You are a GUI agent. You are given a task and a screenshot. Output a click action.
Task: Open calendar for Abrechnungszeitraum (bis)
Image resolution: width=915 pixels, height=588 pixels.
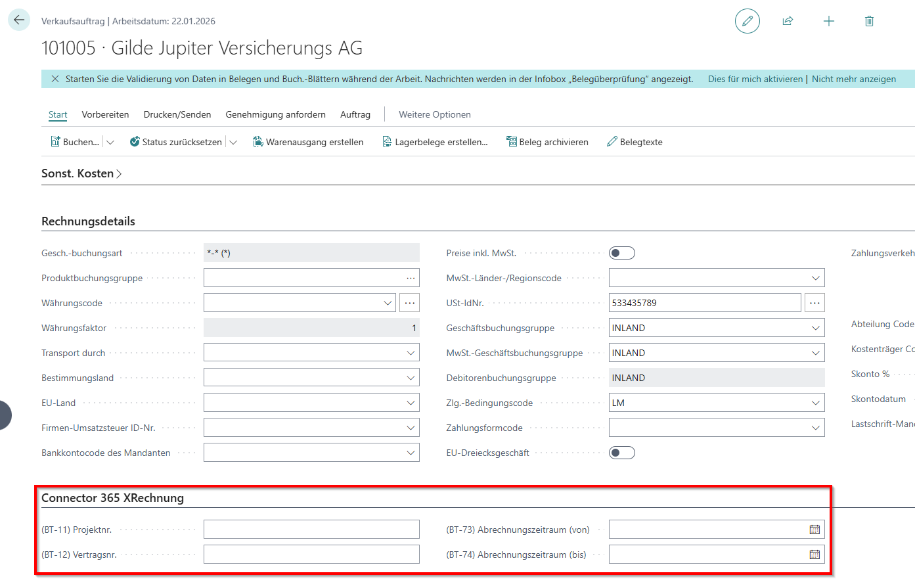pyautogui.click(x=815, y=554)
